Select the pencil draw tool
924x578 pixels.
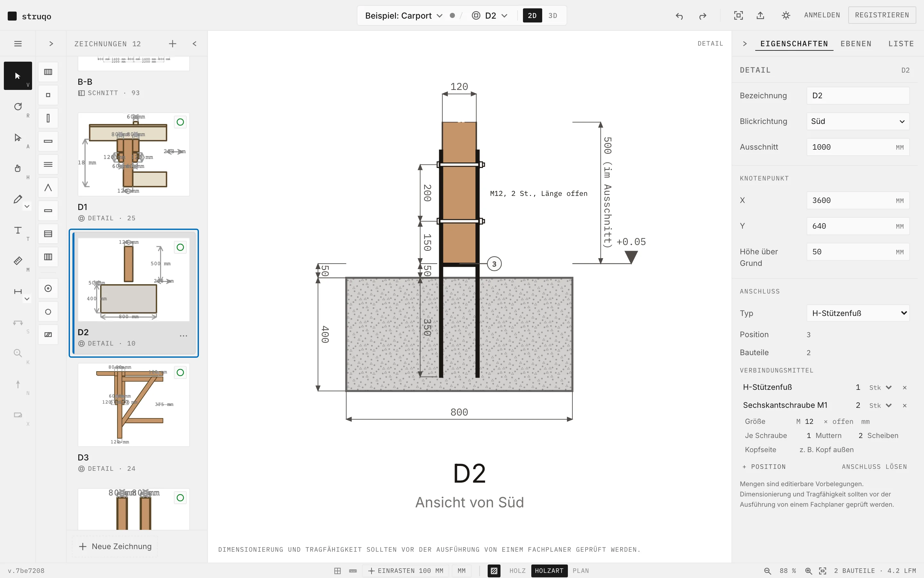pyautogui.click(x=18, y=199)
